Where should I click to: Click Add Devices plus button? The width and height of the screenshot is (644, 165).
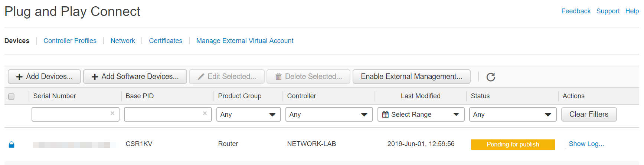coord(44,77)
